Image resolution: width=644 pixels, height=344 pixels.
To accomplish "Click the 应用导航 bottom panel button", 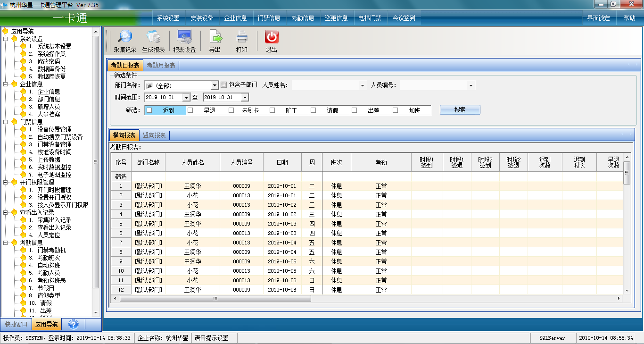I will pyautogui.click(x=47, y=324).
